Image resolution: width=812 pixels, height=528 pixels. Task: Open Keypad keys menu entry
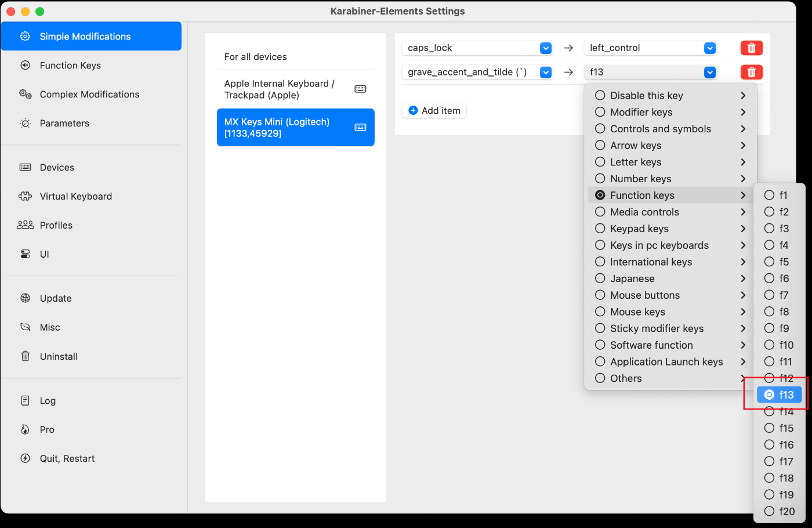[x=670, y=229]
